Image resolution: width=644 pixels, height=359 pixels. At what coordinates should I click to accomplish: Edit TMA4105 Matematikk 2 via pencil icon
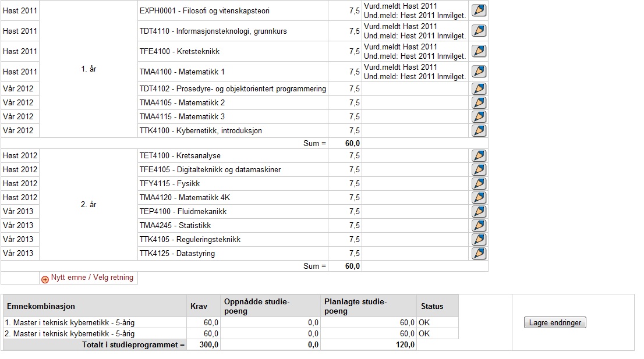pos(479,102)
